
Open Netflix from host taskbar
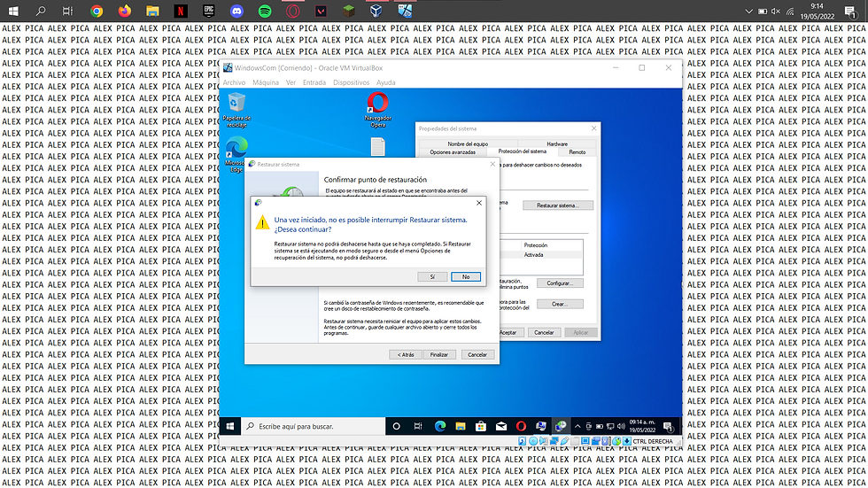click(181, 11)
